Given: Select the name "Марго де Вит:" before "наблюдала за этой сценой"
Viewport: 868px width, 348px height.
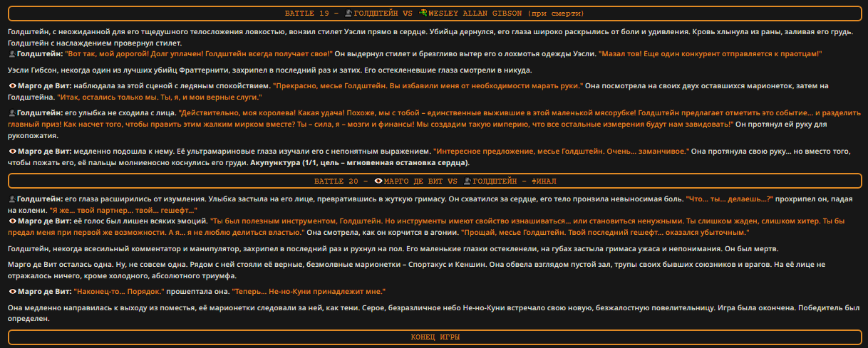Looking at the screenshot, I should (x=45, y=85).
